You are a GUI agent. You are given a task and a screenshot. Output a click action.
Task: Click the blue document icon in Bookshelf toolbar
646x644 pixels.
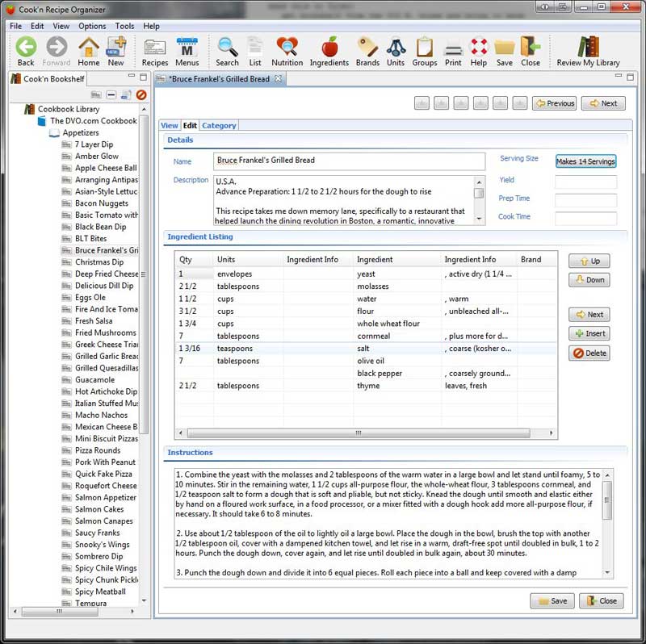click(126, 95)
